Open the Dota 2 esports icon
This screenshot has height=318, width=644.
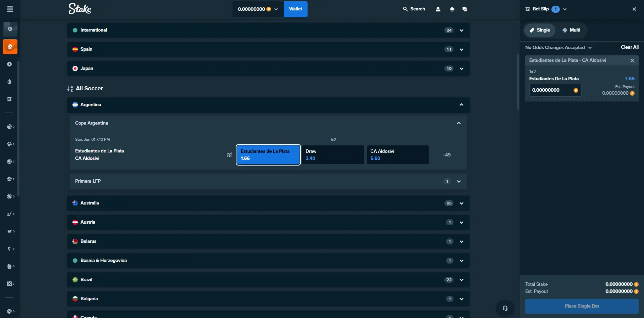pyautogui.click(x=9, y=284)
